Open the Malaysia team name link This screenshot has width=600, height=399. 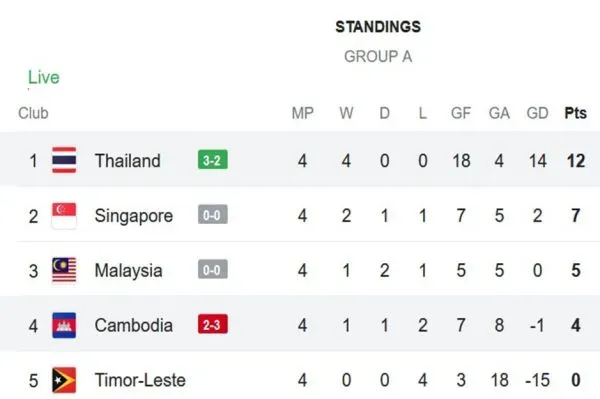pos(128,271)
